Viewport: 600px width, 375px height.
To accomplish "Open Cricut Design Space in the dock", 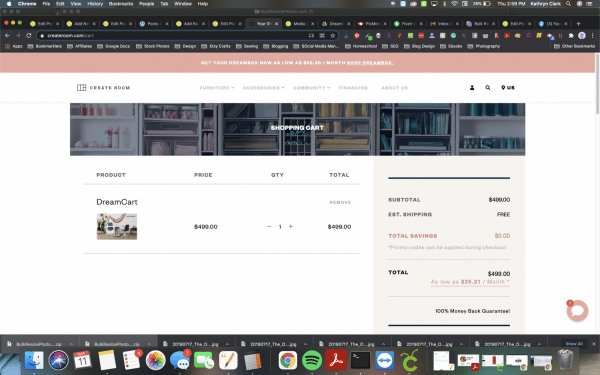I will tap(409, 360).
